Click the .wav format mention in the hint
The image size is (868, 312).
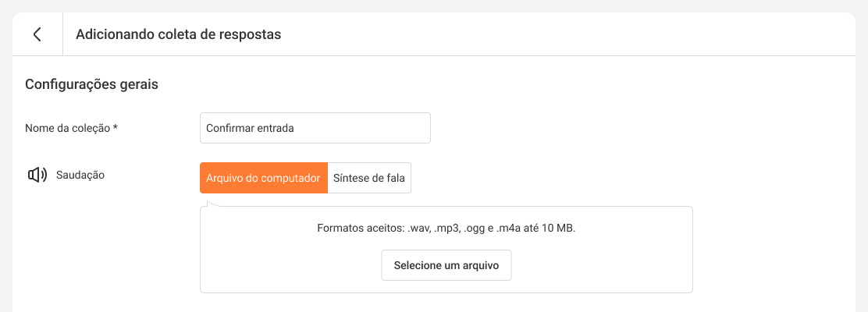418,229
